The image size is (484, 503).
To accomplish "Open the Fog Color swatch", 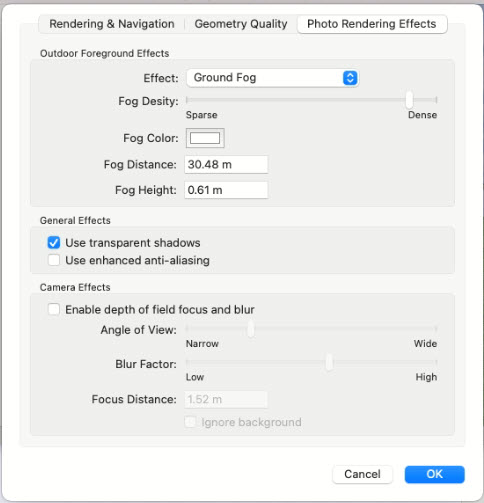I will tap(205, 138).
